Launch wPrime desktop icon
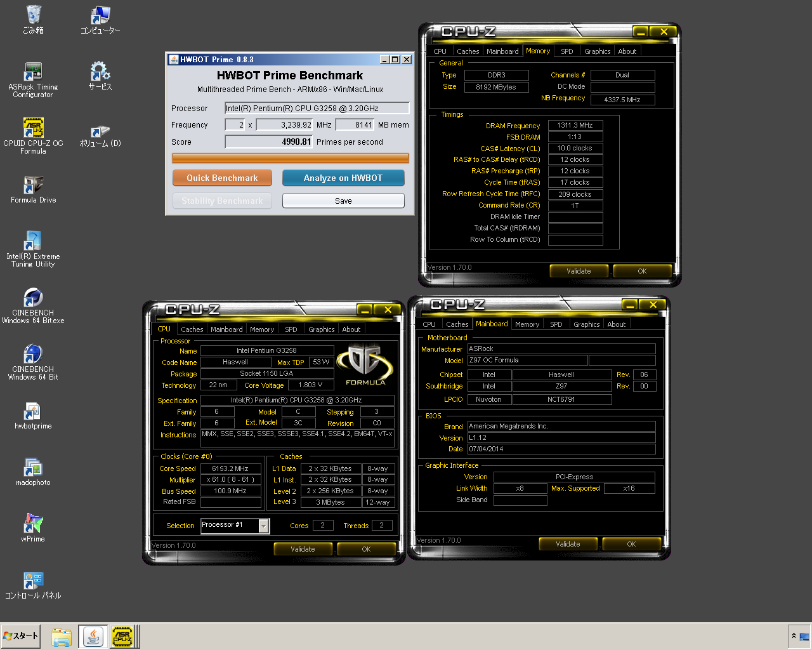Image resolution: width=812 pixels, height=650 pixels. [x=33, y=528]
